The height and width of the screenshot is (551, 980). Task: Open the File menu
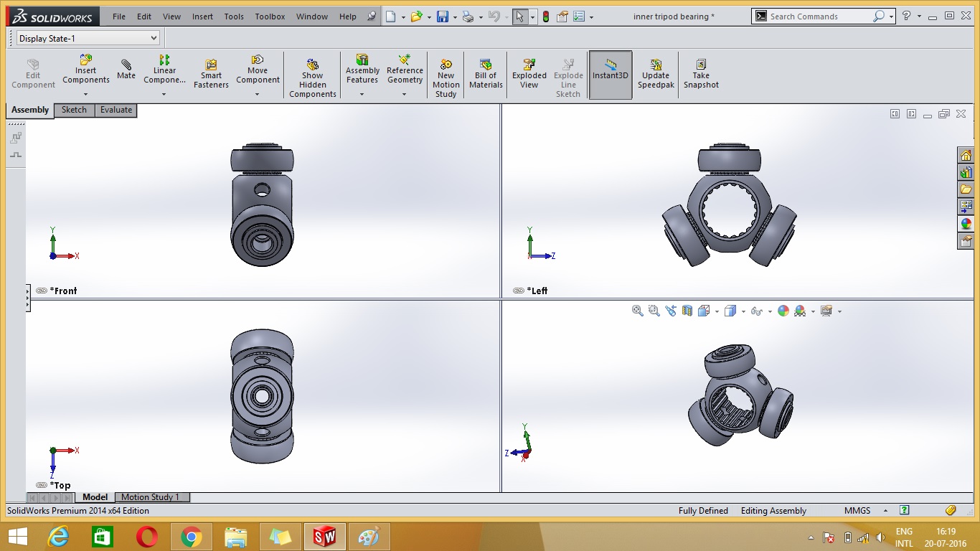(118, 17)
